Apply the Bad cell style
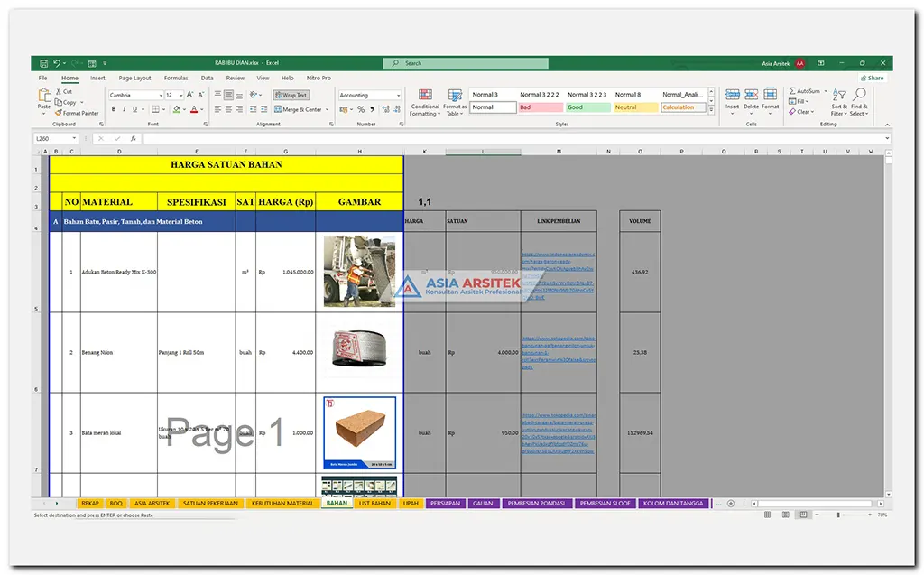 [541, 107]
